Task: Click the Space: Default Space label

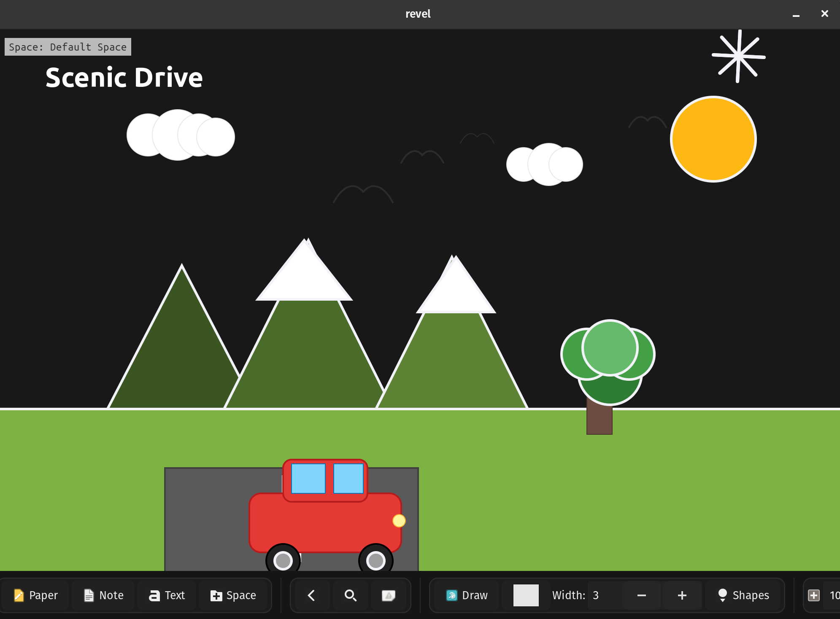Action: [68, 47]
